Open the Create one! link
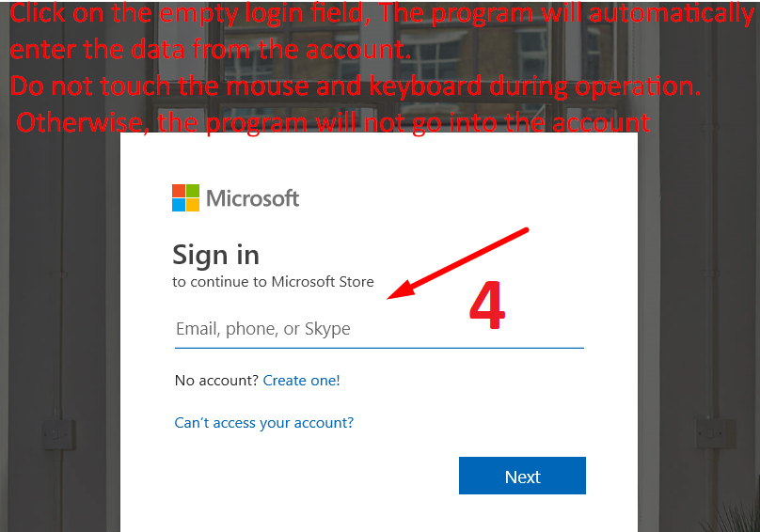760x532 pixels. [x=302, y=381]
